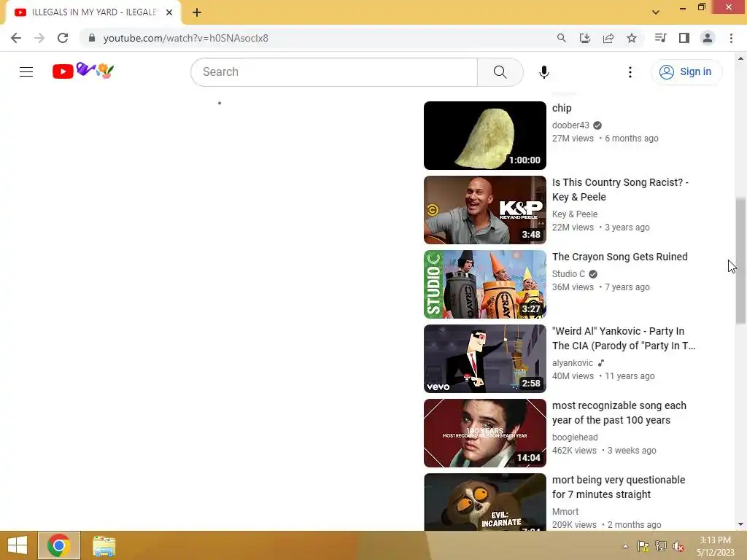Open Chrome three-dot menu
This screenshot has height=560, width=747.
click(731, 38)
